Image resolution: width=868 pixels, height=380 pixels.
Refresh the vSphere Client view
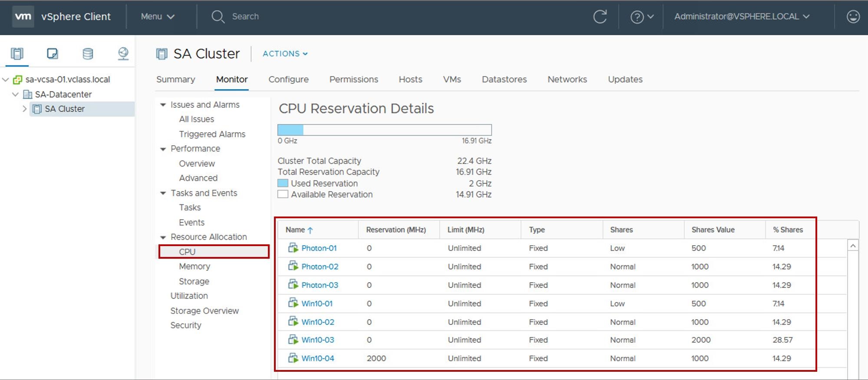(x=600, y=17)
